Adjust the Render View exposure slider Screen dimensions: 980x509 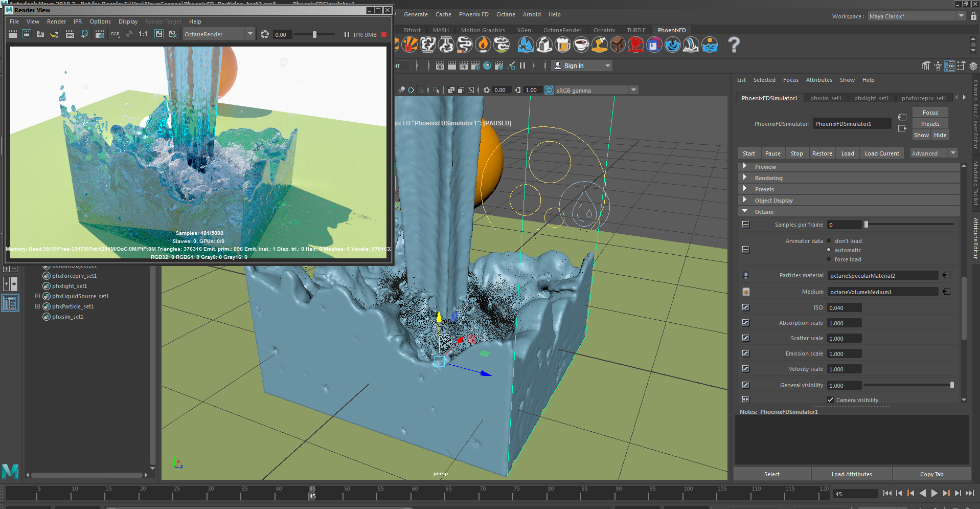[315, 34]
